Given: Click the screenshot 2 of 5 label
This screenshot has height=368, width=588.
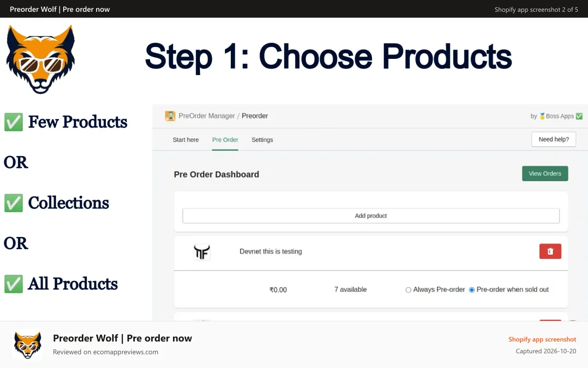Looking at the screenshot, I should pyautogui.click(x=536, y=9).
